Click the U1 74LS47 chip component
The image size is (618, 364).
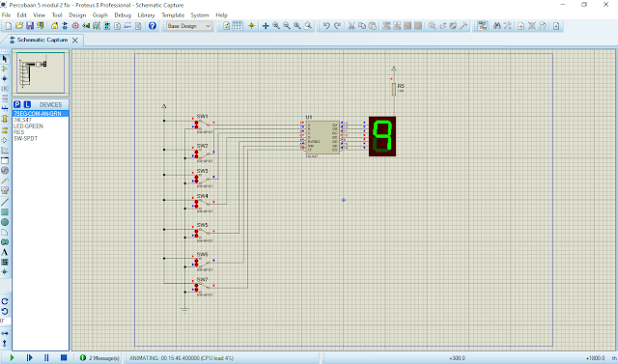point(323,137)
